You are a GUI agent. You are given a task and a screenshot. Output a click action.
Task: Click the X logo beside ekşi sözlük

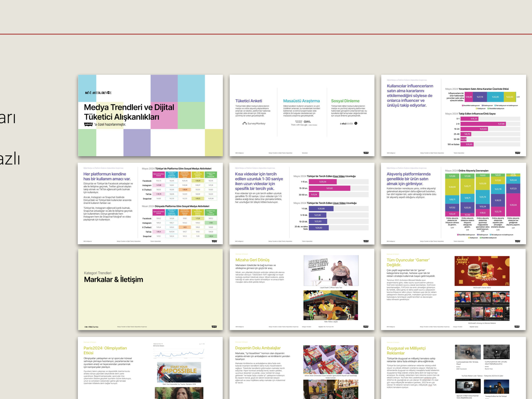click(356, 123)
